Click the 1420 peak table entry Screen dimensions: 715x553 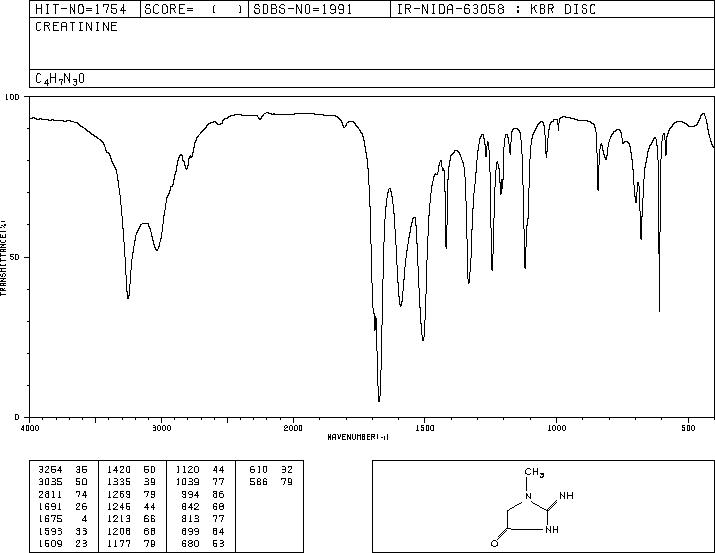point(119,470)
